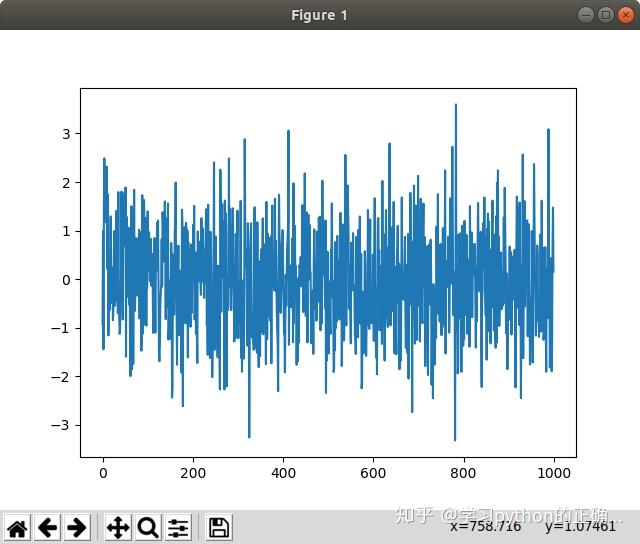Click the x-axis tick label 800
This screenshot has width=640, height=544.
tap(463, 473)
